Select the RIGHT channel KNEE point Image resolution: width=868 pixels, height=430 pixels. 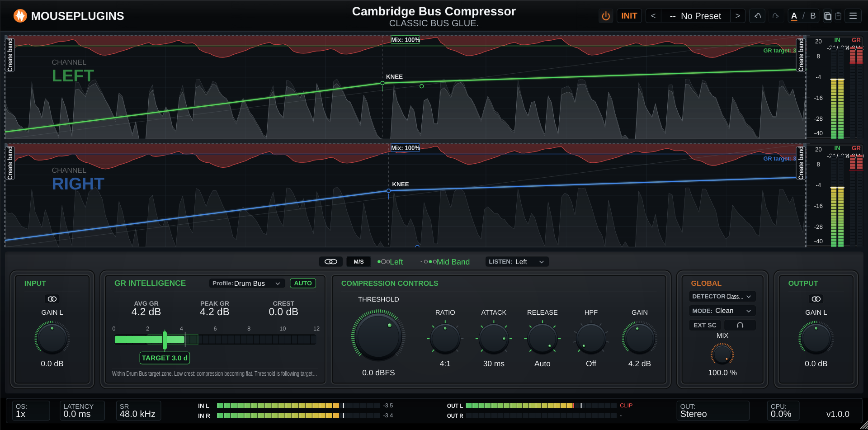click(388, 191)
